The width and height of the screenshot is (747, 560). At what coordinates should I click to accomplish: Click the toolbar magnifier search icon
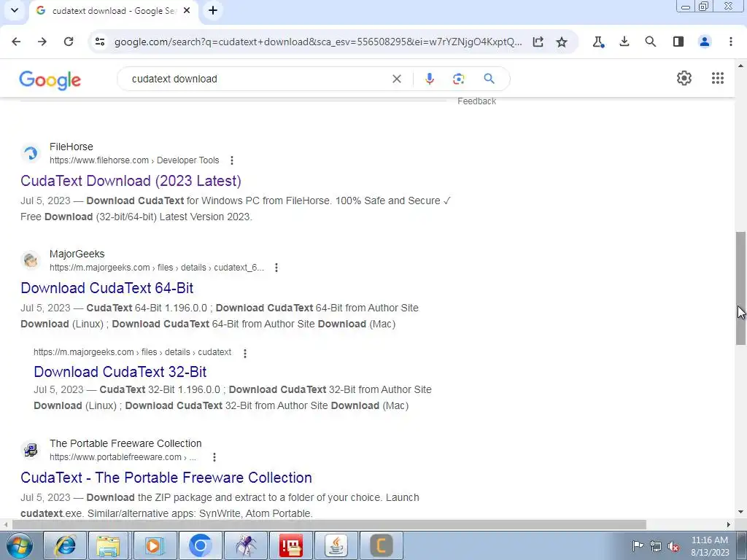point(650,42)
